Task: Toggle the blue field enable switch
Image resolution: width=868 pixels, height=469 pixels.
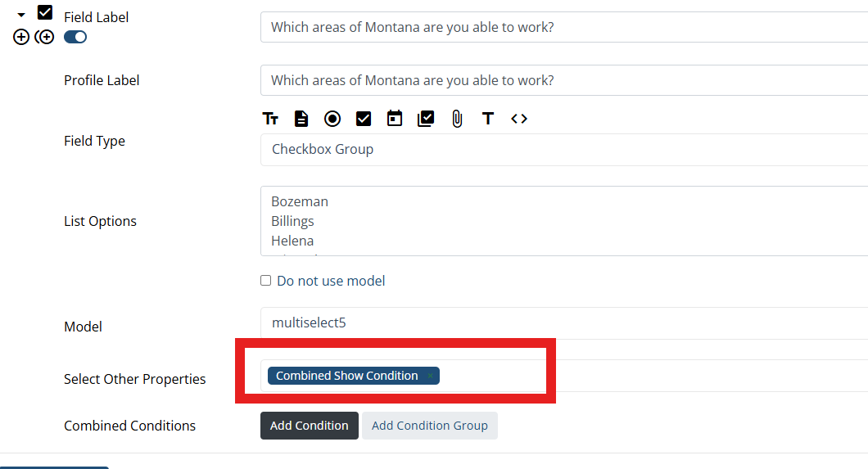Action: click(75, 37)
